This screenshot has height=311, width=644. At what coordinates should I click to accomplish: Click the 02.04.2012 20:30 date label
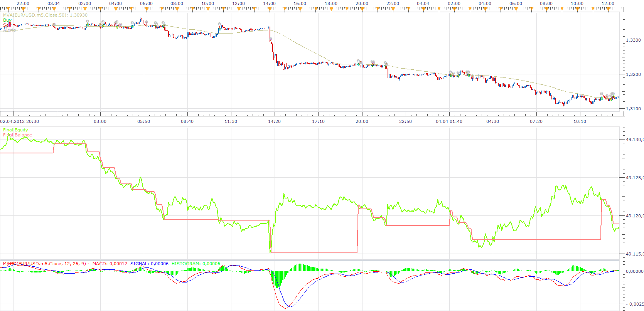coord(20,121)
